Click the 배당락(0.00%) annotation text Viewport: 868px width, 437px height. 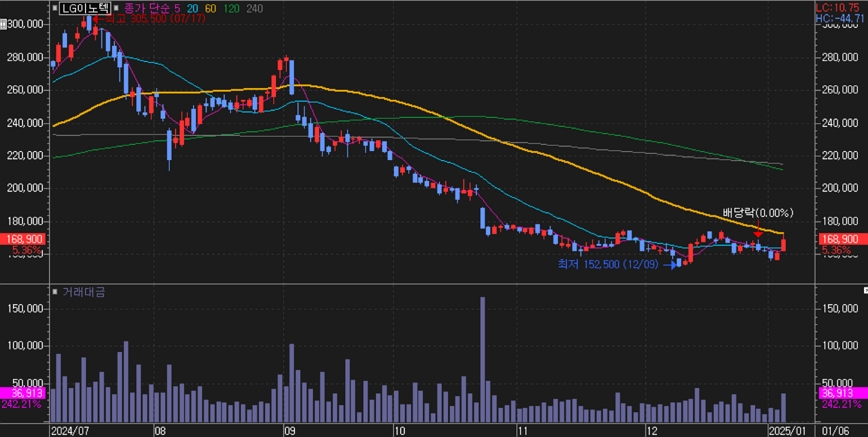(x=758, y=213)
